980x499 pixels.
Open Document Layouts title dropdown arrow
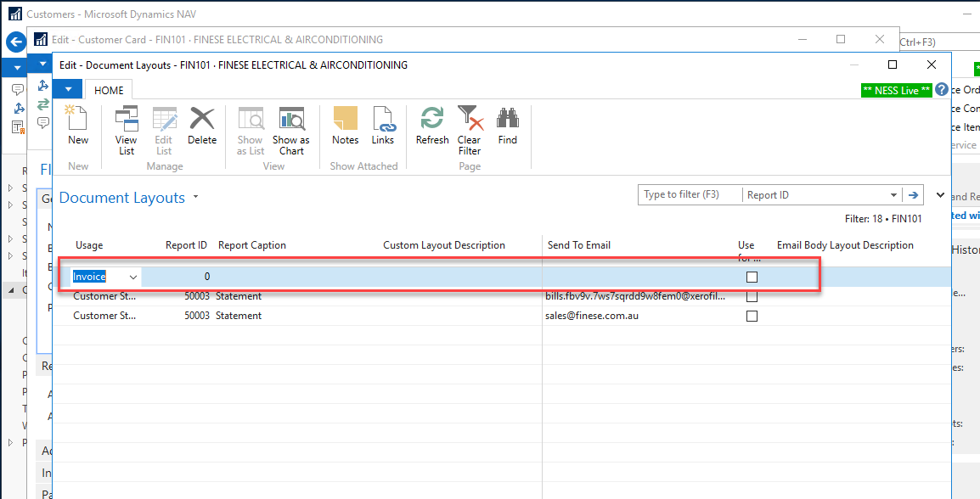[x=195, y=198]
